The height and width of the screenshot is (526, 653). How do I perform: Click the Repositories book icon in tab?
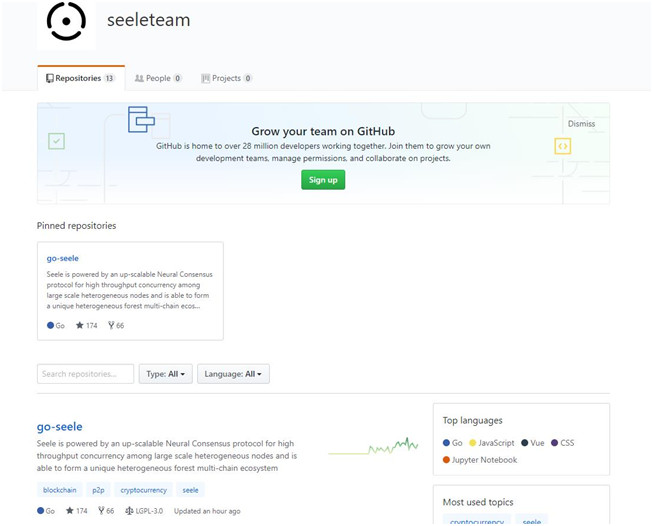click(x=50, y=78)
